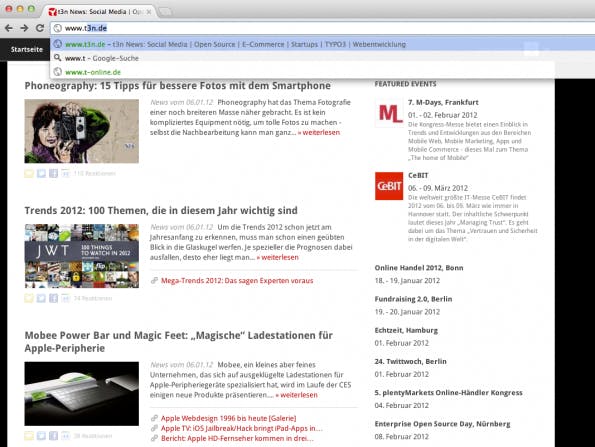Open Echtzeit, Hamburg event
Image resolution: width=595 pixels, height=447 pixels.
[406, 330]
